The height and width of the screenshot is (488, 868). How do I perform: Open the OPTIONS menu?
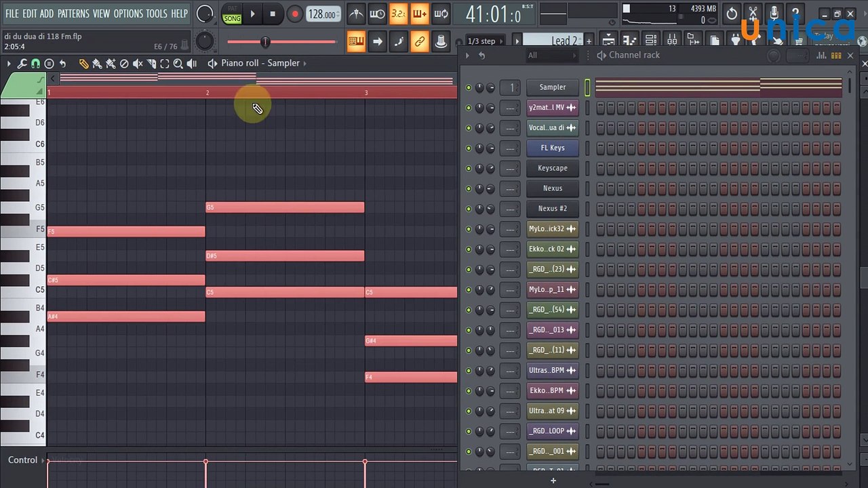pos(128,14)
